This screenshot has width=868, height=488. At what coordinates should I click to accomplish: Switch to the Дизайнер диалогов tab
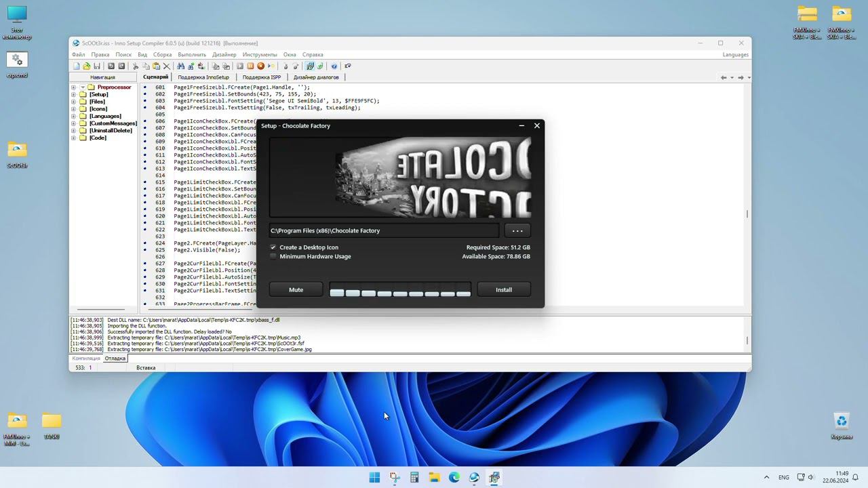coord(316,77)
